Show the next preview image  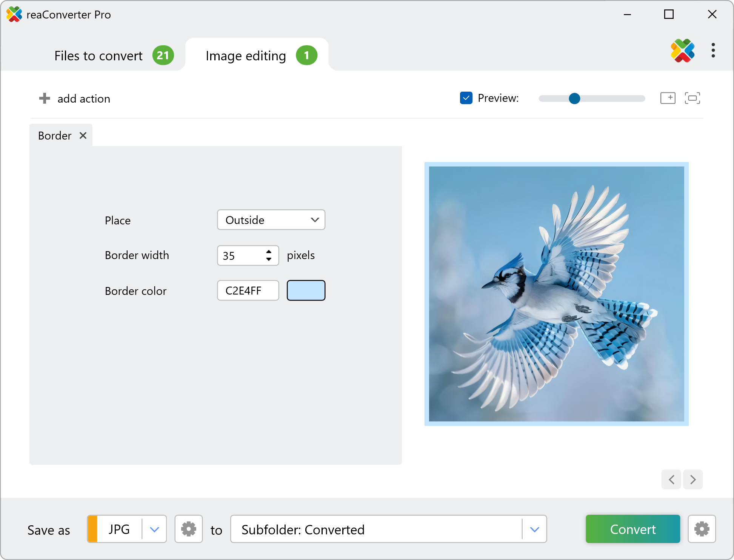[693, 479]
